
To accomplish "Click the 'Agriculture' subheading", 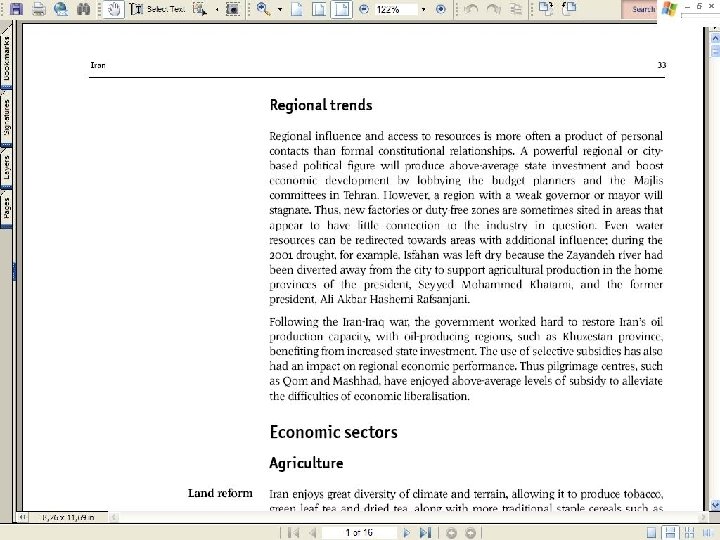I will [306, 463].
